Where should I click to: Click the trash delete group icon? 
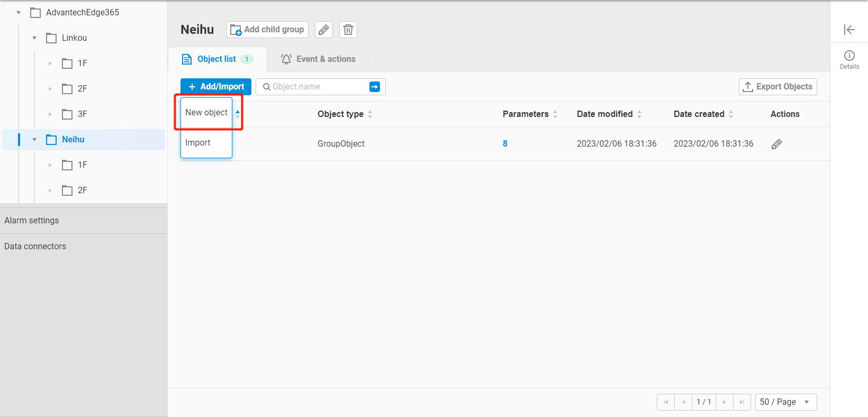(x=348, y=30)
